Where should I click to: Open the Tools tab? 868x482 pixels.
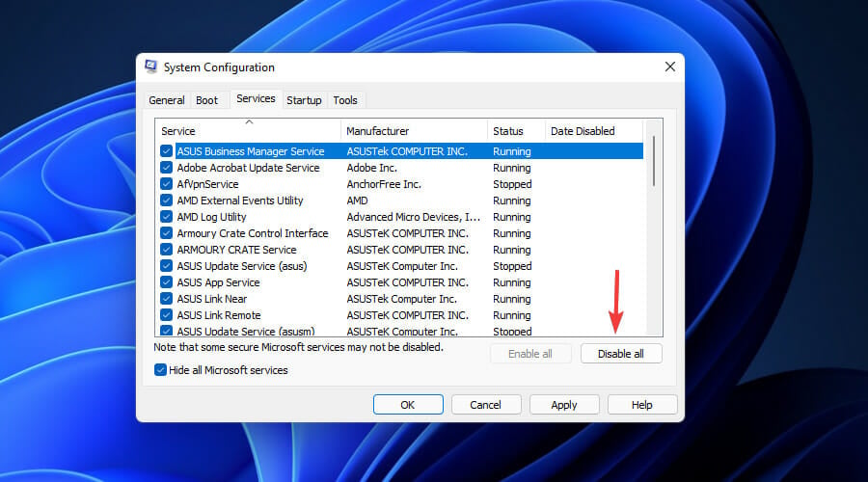click(x=345, y=100)
